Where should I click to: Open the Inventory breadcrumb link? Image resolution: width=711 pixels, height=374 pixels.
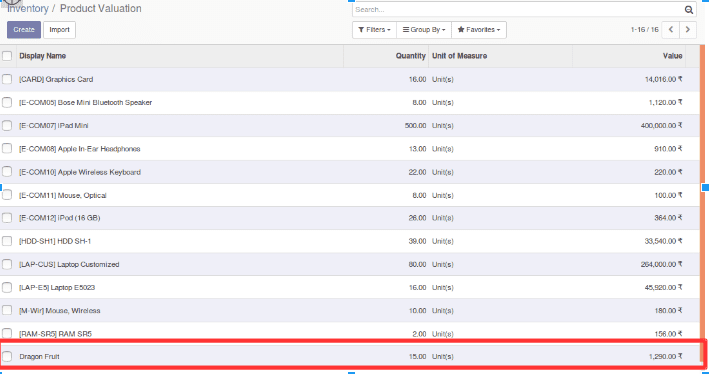tap(28, 9)
